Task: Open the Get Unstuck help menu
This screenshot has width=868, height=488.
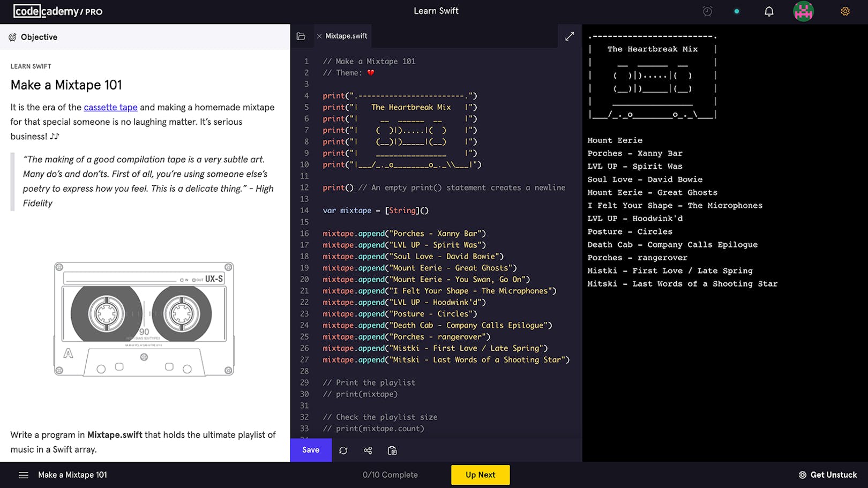Action: [x=828, y=475]
